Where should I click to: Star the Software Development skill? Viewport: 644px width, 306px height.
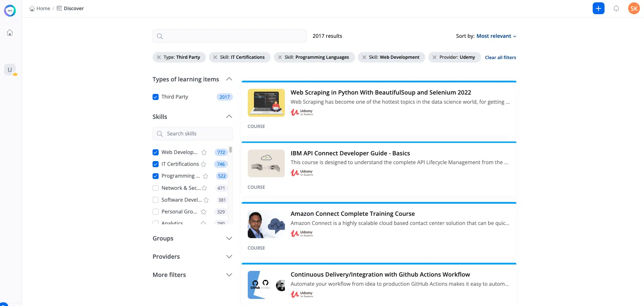pos(206,200)
